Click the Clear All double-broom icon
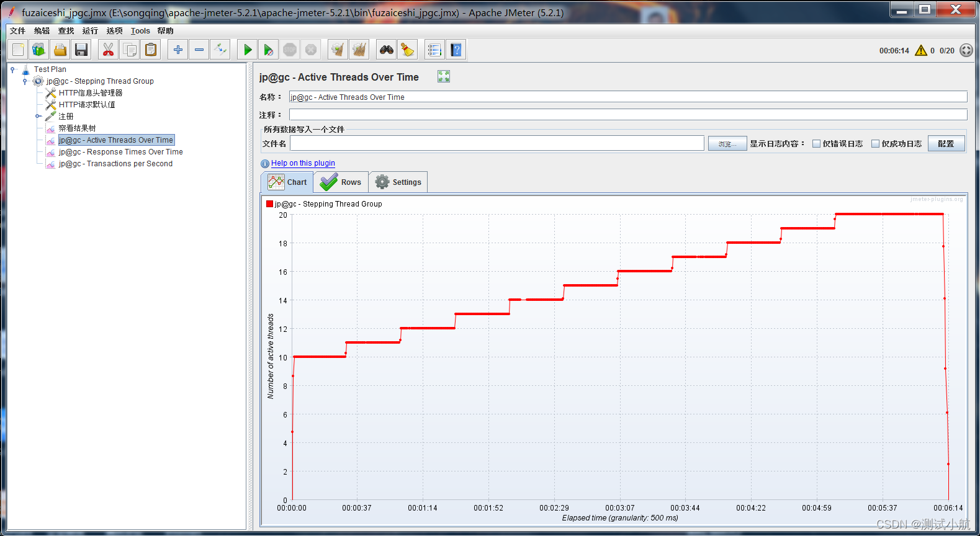 coord(359,50)
